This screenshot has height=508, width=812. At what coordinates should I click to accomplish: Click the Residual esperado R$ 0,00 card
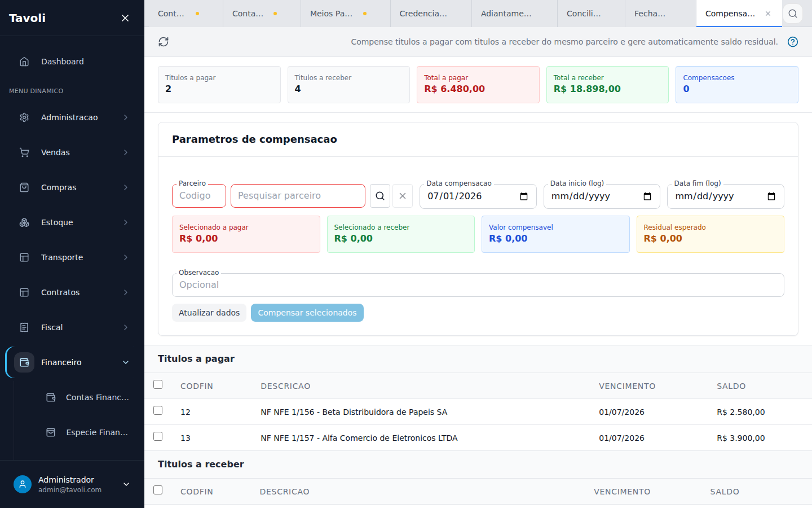(710, 234)
